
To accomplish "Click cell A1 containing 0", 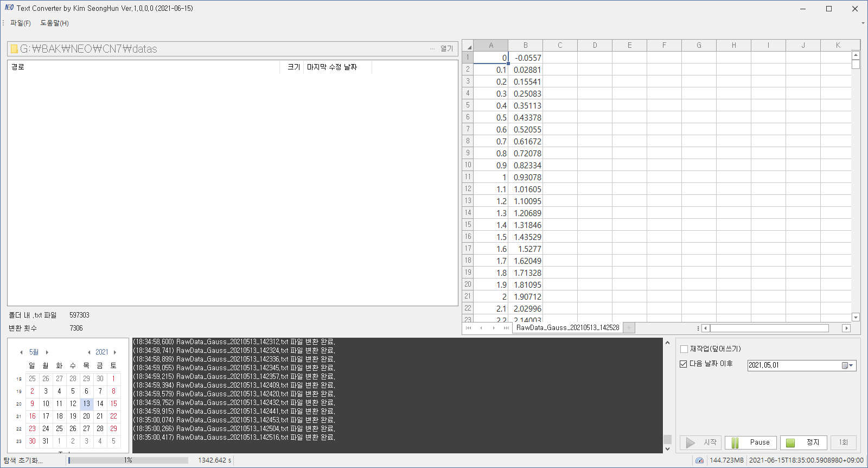I will click(x=491, y=58).
